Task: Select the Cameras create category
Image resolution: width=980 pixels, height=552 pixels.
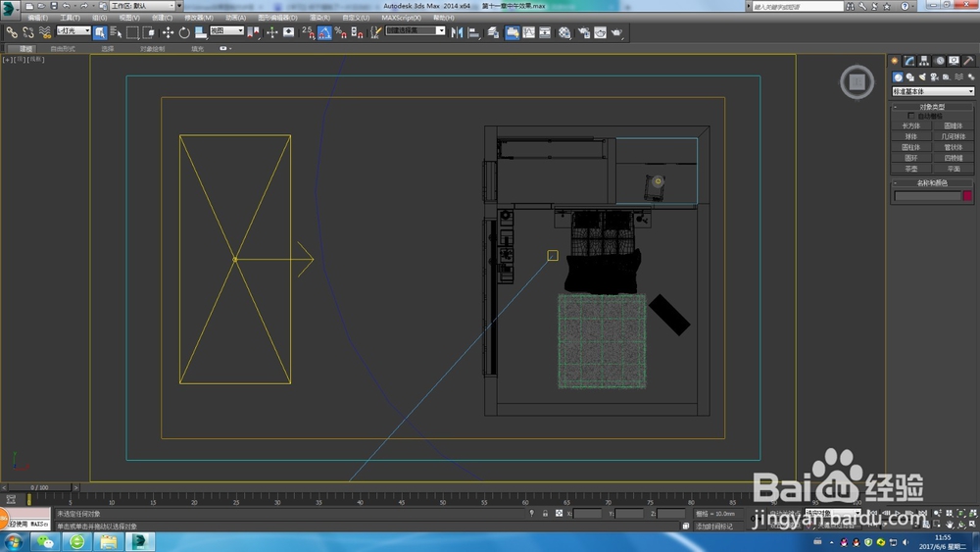Action: pyautogui.click(x=934, y=76)
